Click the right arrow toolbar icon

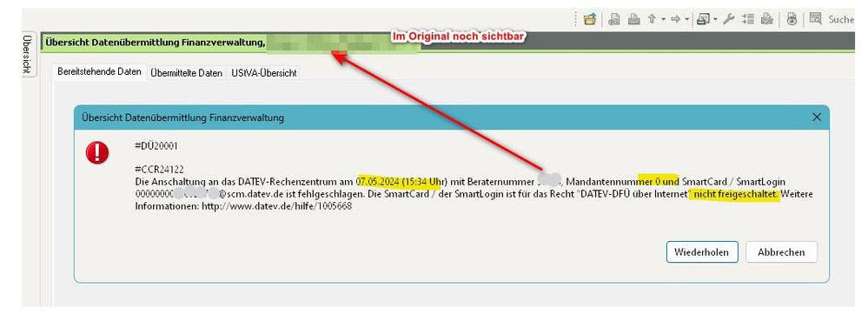point(675,19)
